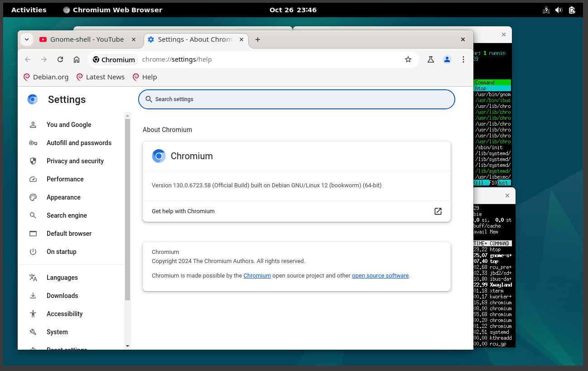Expand the tab search chevron
The image size is (588, 371).
(x=27, y=39)
